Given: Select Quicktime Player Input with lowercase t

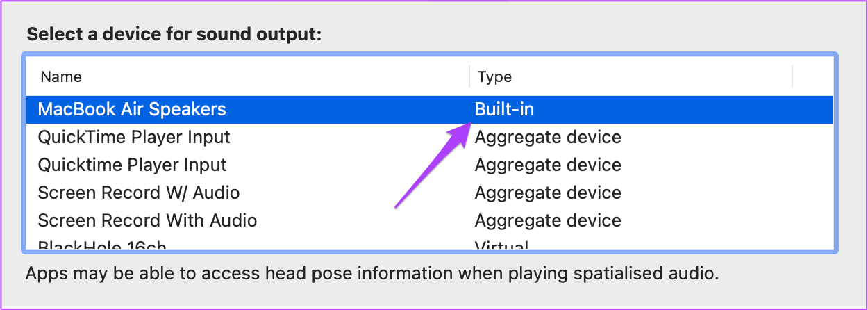Looking at the screenshot, I should [430, 165].
